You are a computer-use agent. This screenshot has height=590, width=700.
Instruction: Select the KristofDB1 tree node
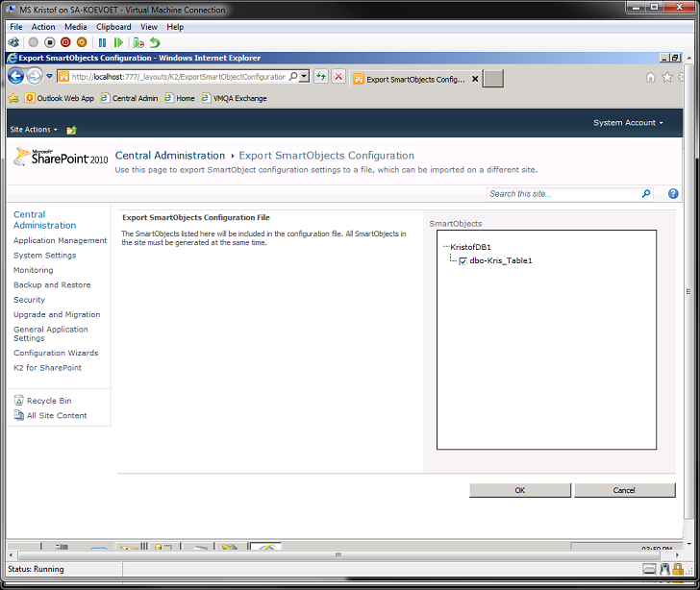tap(470, 247)
